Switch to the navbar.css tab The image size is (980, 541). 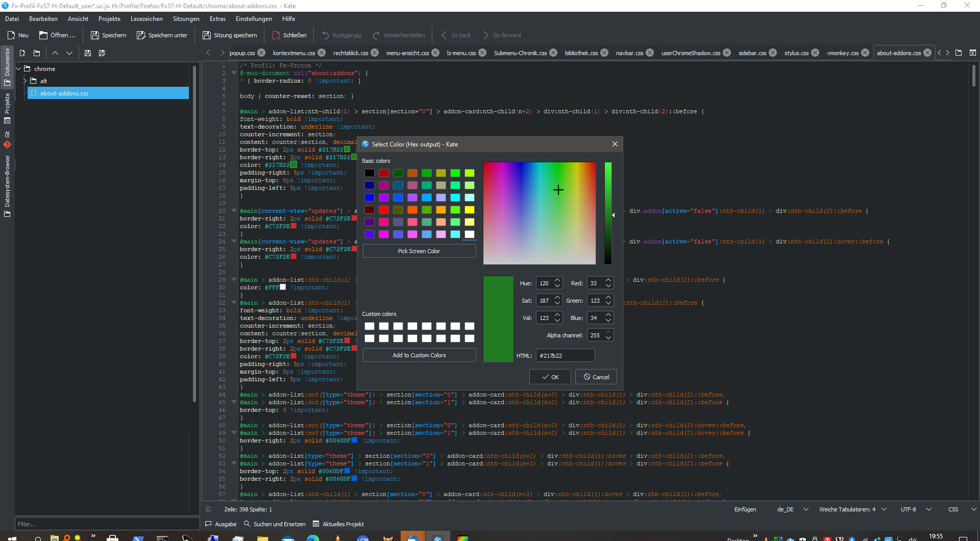[x=629, y=53]
